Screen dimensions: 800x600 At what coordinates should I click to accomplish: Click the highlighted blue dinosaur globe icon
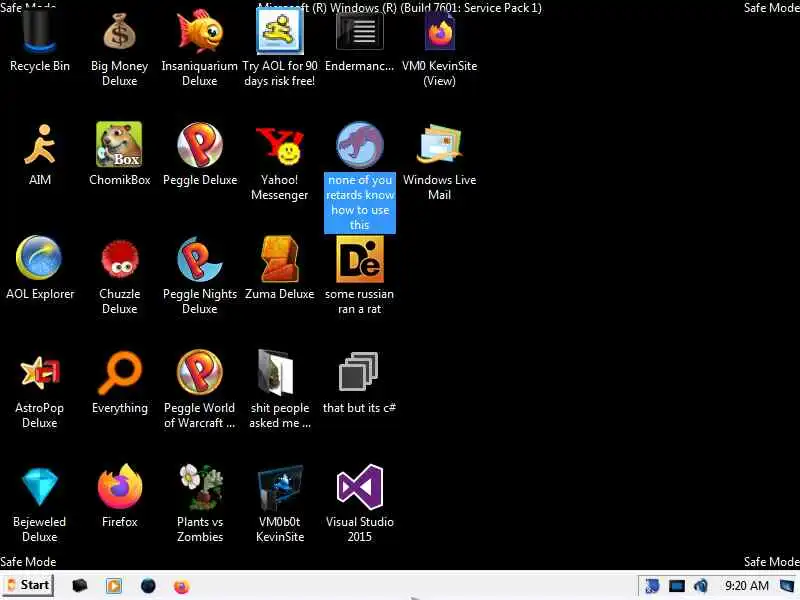pos(360,145)
